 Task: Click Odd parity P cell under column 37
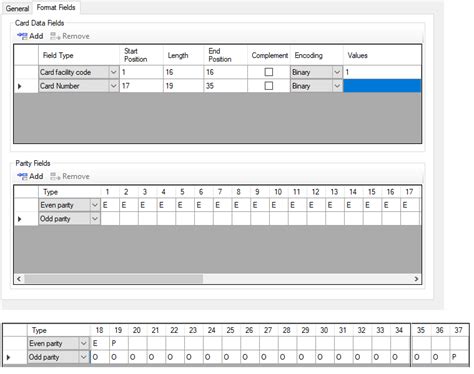[x=459, y=357]
